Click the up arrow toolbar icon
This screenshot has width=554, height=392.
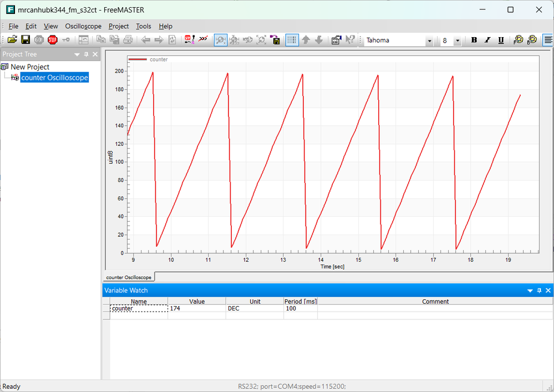tap(306, 40)
